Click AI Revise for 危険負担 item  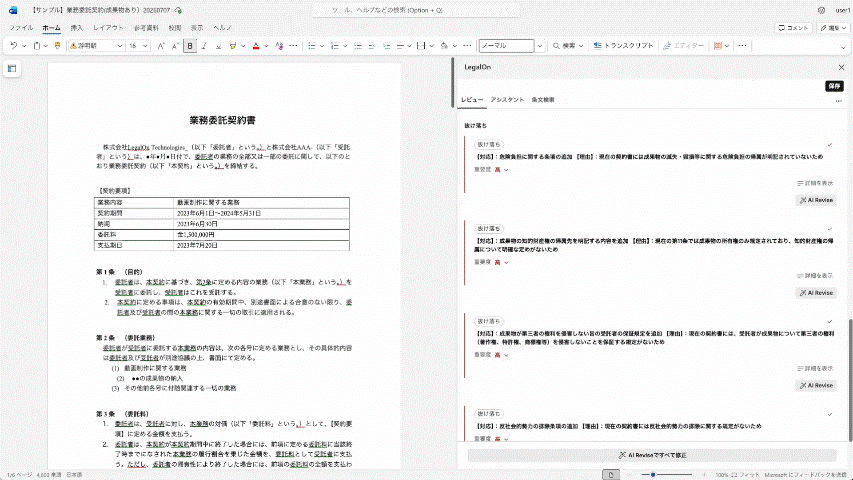(x=816, y=200)
